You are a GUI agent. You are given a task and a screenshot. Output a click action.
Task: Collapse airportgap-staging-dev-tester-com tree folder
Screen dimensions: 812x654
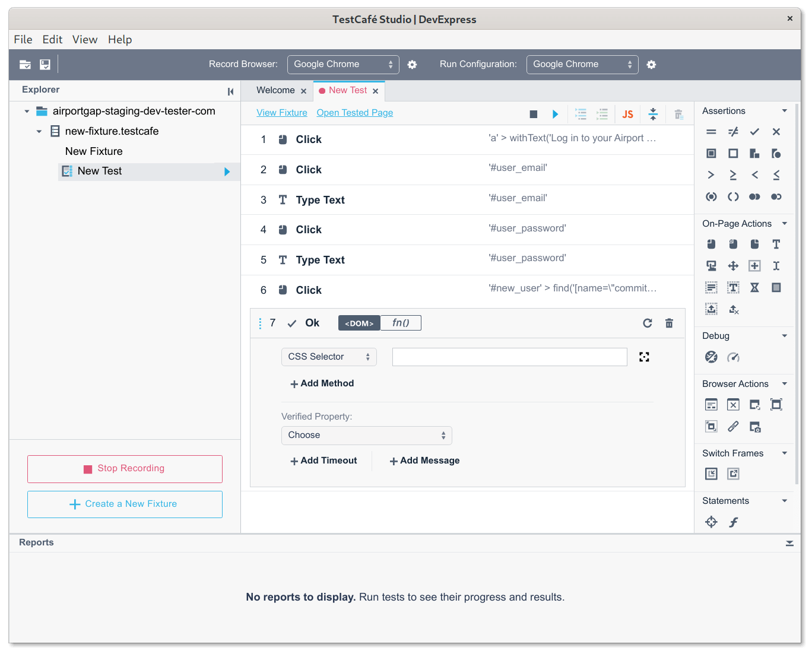(x=27, y=112)
